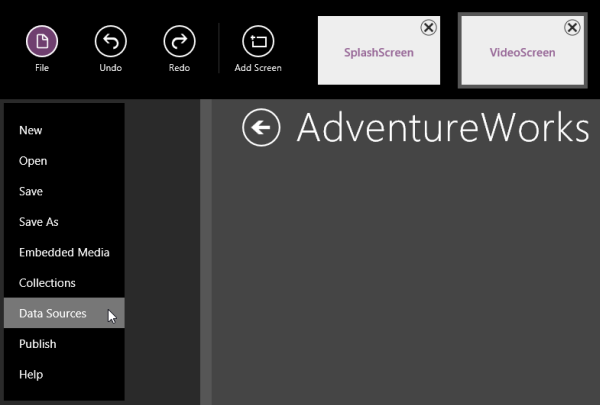Close the VideoScreen thumbnail
600x405 pixels.
coord(572,28)
